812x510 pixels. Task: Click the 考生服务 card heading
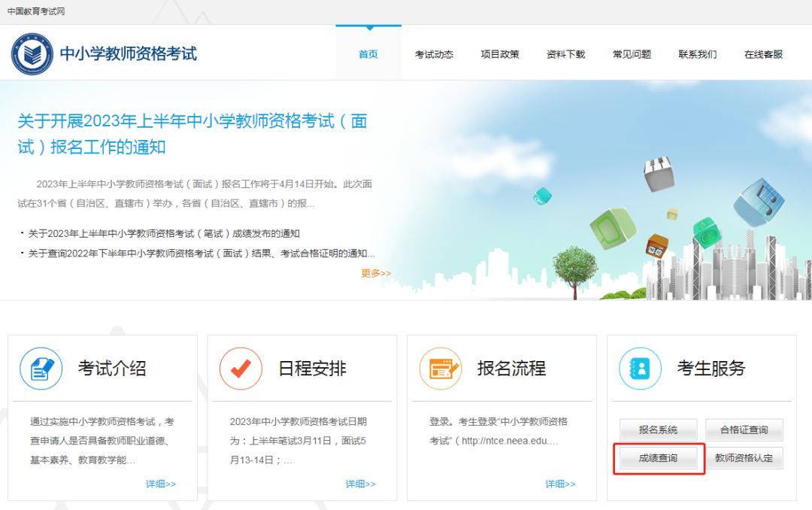coord(711,369)
